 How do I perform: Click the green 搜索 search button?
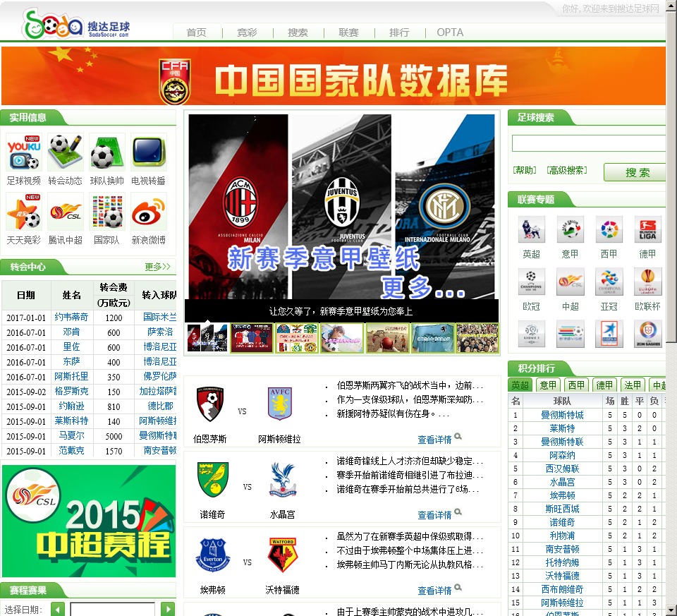[635, 172]
